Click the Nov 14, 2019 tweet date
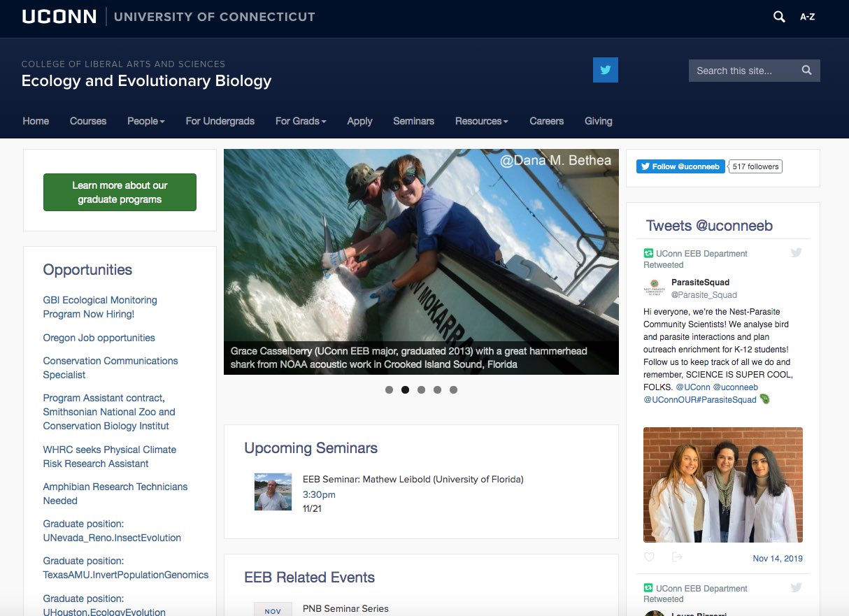The width and height of the screenshot is (849, 616). click(778, 558)
